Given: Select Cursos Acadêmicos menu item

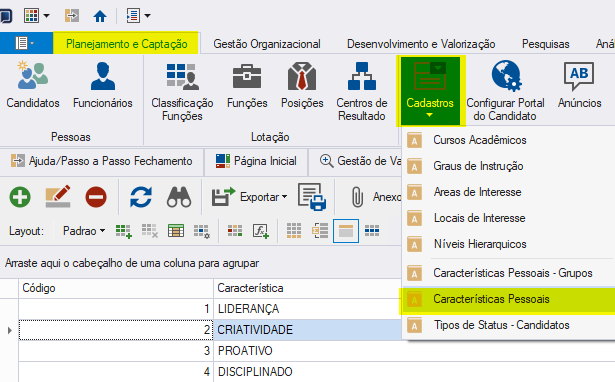Looking at the screenshot, I should [x=509, y=140].
